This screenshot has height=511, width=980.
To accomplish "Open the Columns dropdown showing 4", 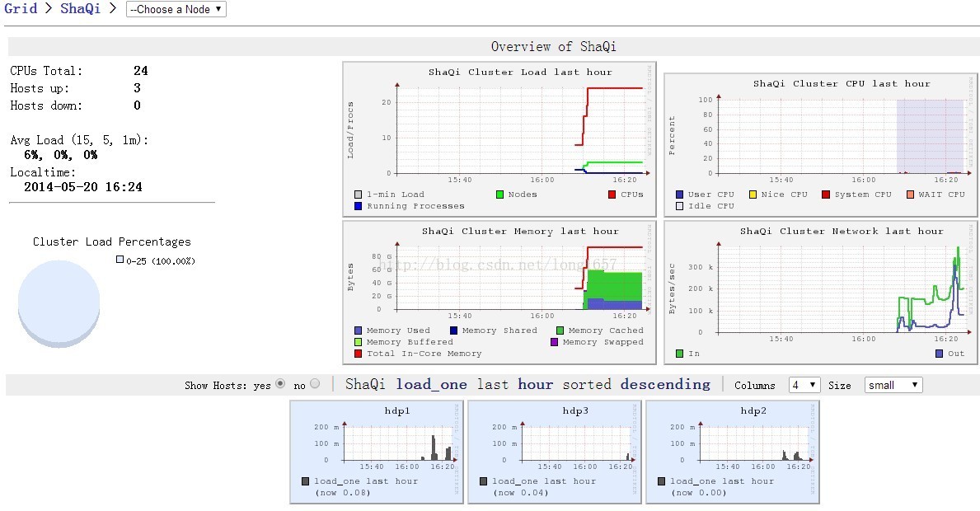I will click(804, 385).
